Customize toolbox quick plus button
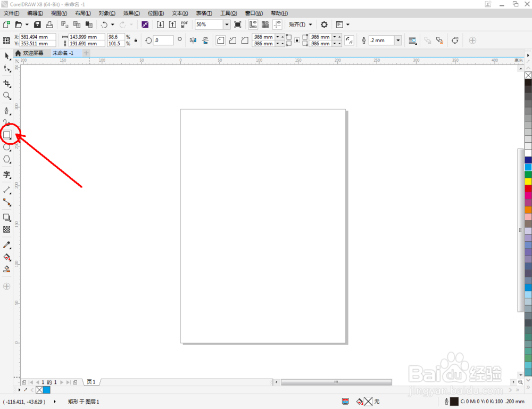Viewport: 532px width, 409px height. click(x=6, y=287)
